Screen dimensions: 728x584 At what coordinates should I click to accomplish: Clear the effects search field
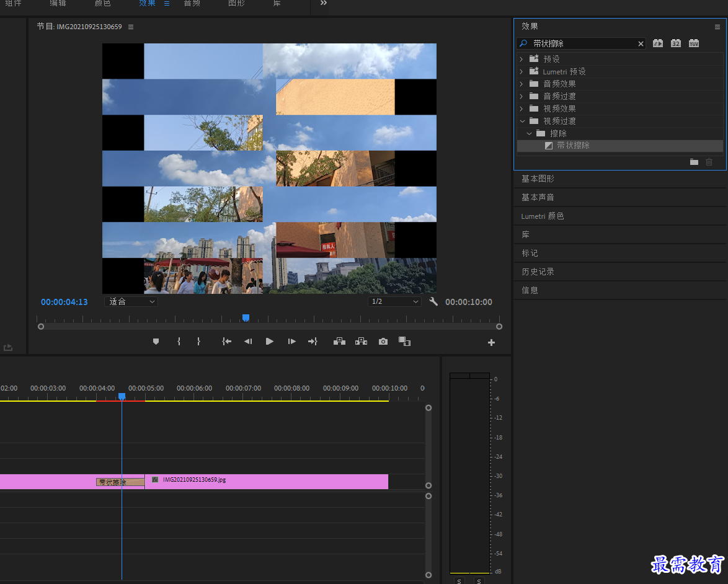[641, 43]
